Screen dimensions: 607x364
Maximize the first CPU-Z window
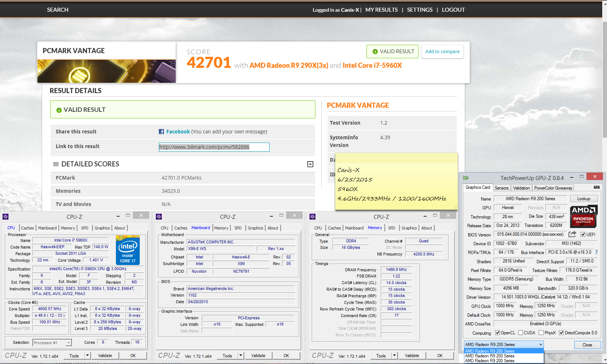tap(128, 216)
